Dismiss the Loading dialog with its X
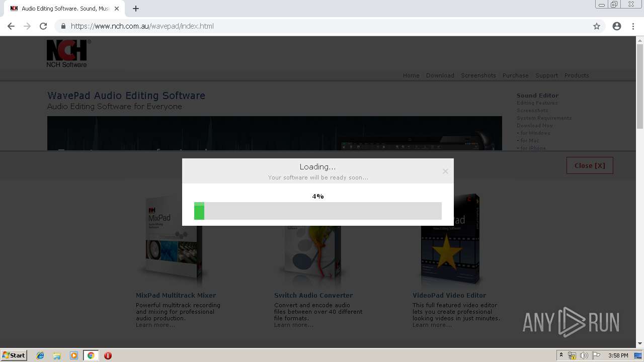 pos(445,171)
